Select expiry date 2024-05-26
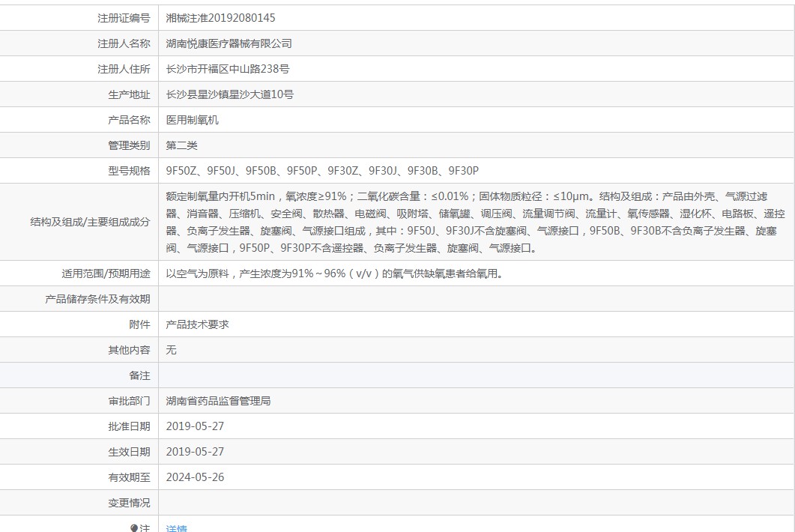Viewport: 795px width, 532px height. point(195,477)
